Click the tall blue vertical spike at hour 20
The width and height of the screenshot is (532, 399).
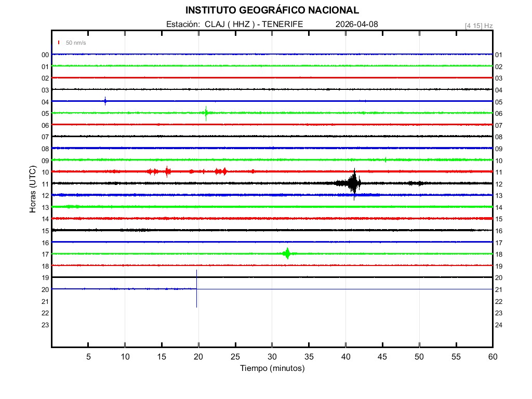(196, 288)
